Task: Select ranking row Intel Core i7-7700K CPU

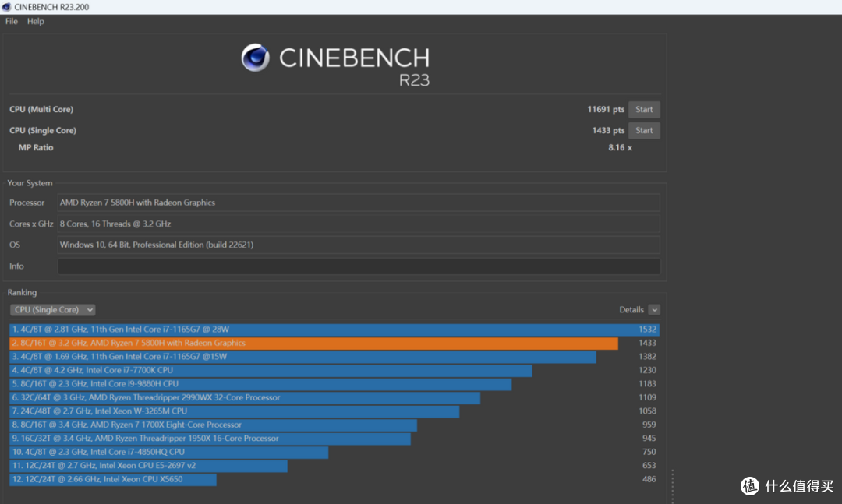Action: coord(334,370)
